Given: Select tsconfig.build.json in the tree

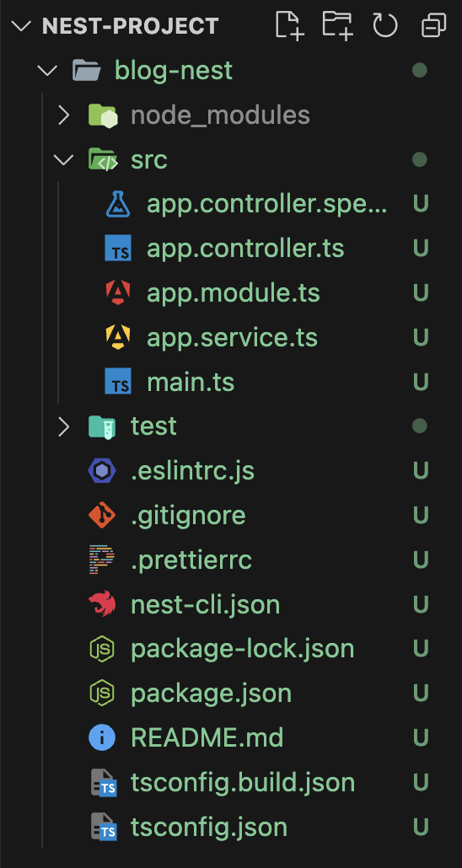Looking at the screenshot, I should [243, 782].
